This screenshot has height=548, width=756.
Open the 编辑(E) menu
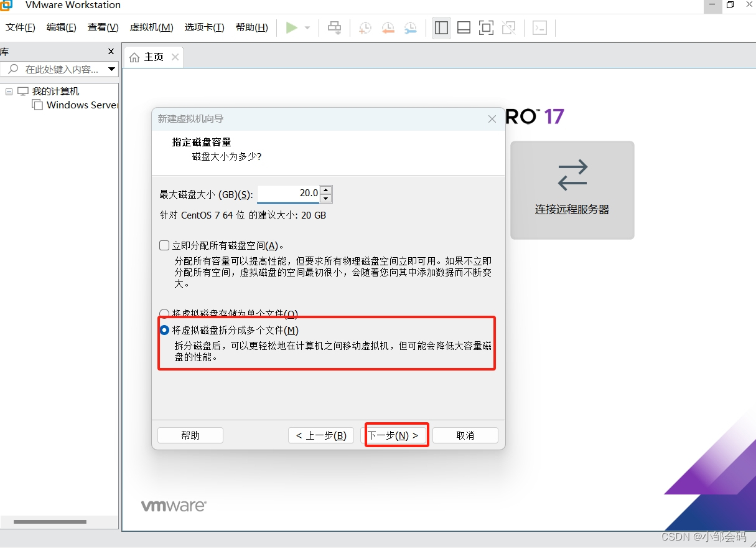(x=62, y=27)
